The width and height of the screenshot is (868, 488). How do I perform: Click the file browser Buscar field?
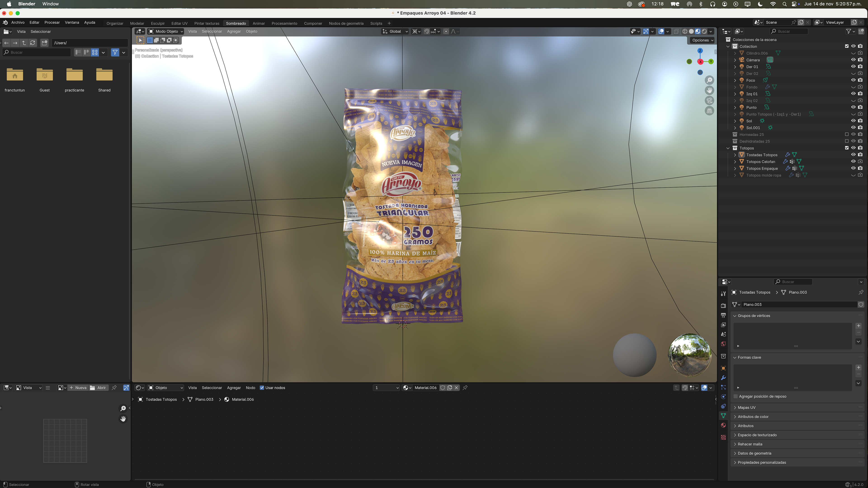tap(36, 52)
